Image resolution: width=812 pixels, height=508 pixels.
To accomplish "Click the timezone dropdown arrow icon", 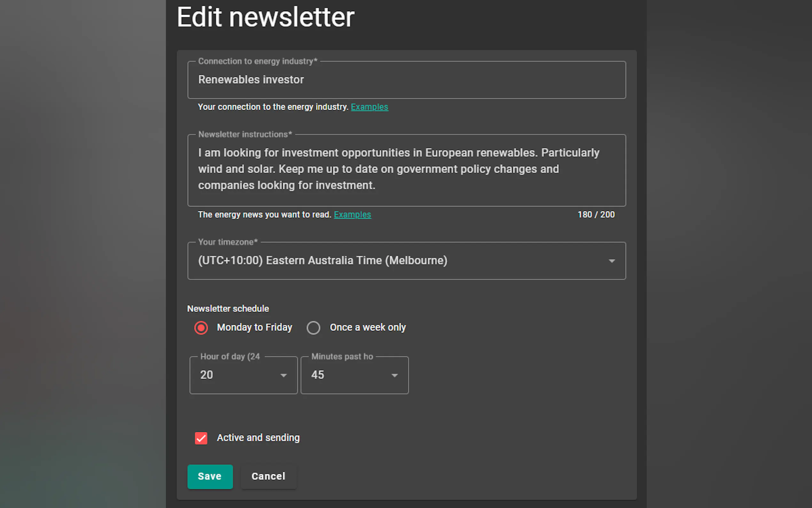I will (612, 261).
